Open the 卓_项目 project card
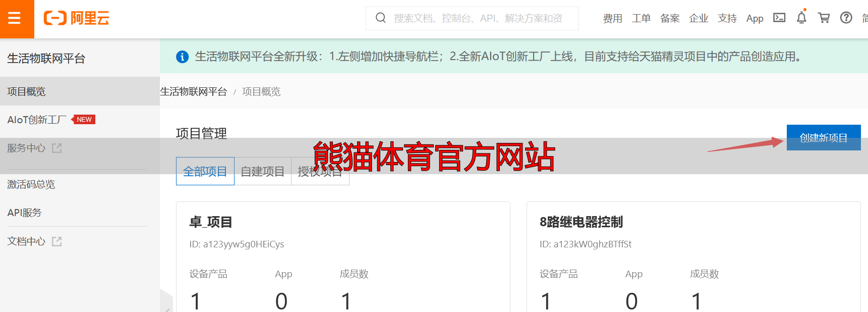Image resolution: width=868 pixels, height=312 pixels. click(343, 257)
